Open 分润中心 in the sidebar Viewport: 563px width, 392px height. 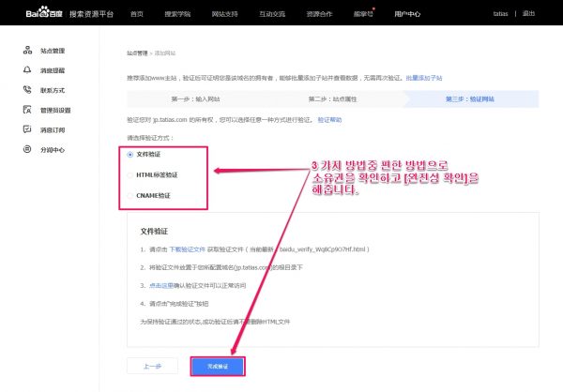(x=53, y=150)
